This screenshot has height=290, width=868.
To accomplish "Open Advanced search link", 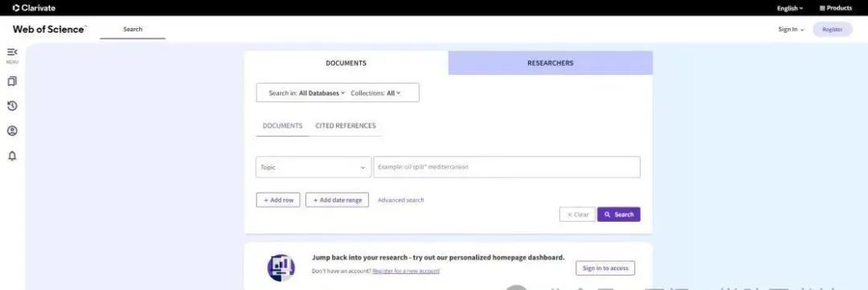I will tap(401, 200).
